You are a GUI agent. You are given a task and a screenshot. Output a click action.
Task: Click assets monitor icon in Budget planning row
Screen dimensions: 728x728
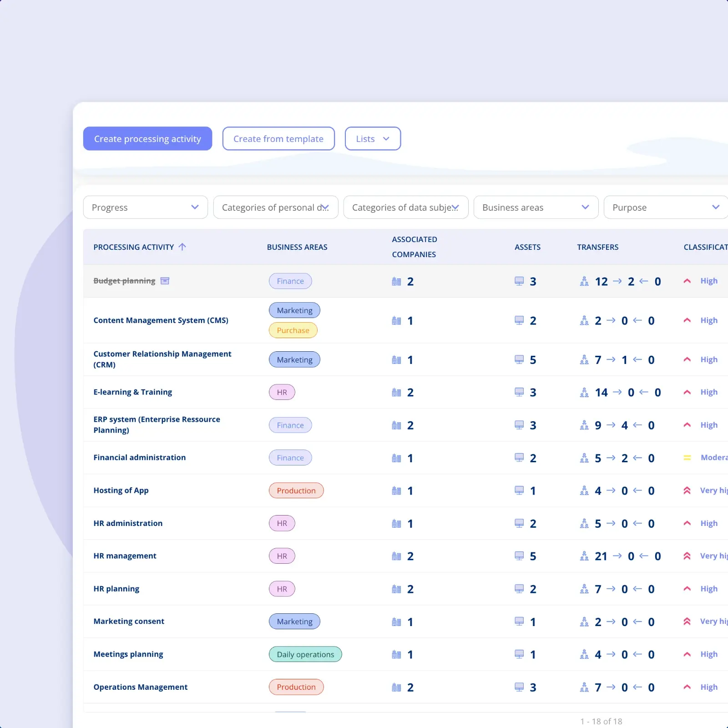coord(519,281)
